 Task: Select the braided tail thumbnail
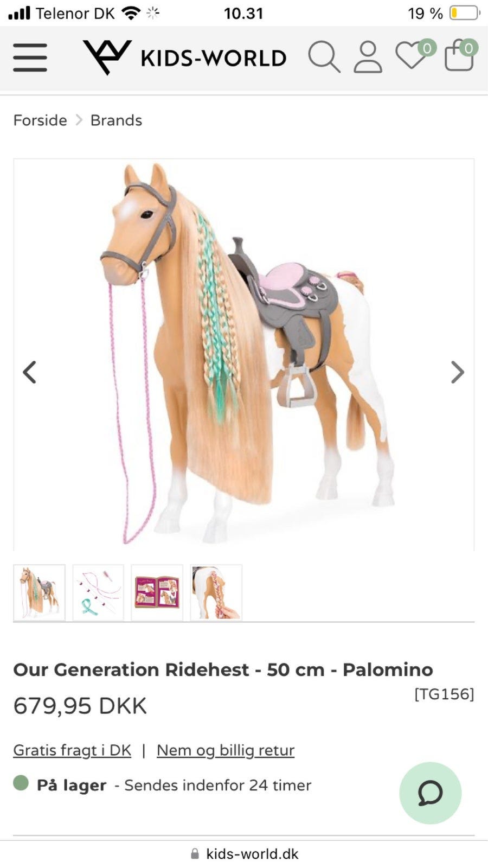coord(216,592)
